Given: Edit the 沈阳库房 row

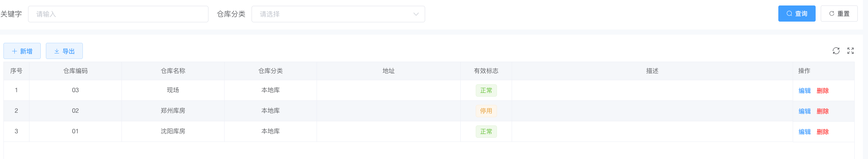Looking at the screenshot, I should [804, 132].
